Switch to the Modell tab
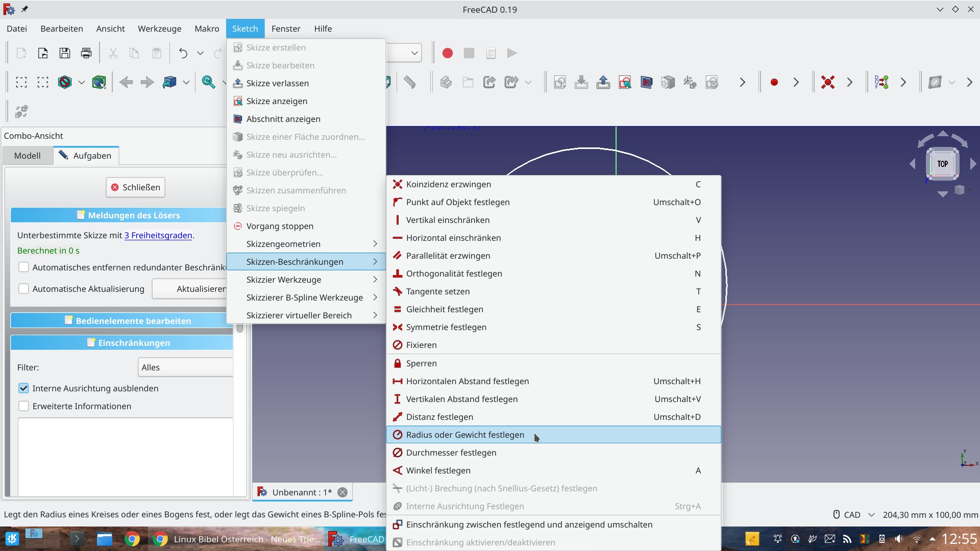980x551 pixels. (27, 156)
